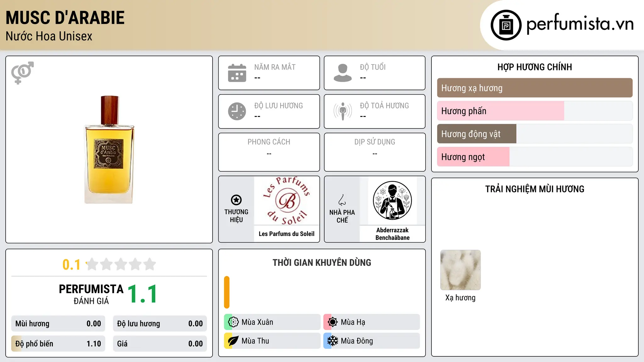Click the TRẢI NGHIỆM MÙI HƯƠNG heading
This screenshot has height=362, width=644.
coord(535,189)
